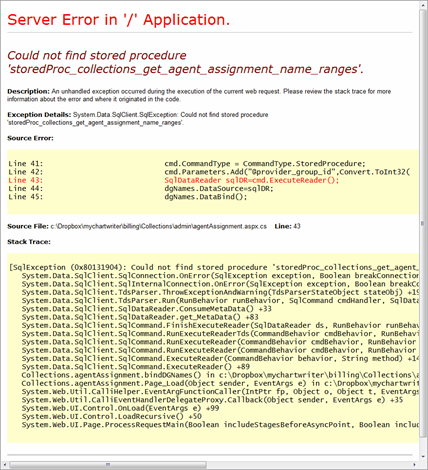Click the horizontal scrollbar left arrow

click(x=5, y=464)
